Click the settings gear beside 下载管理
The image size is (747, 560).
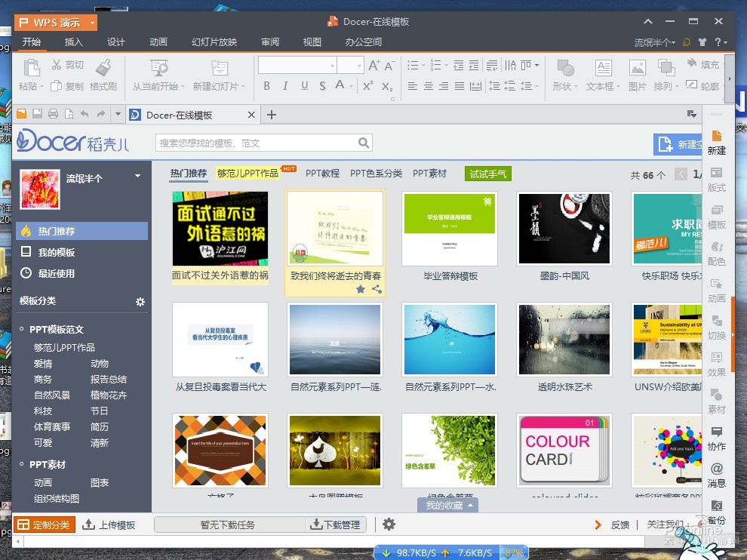pos(389,525)
